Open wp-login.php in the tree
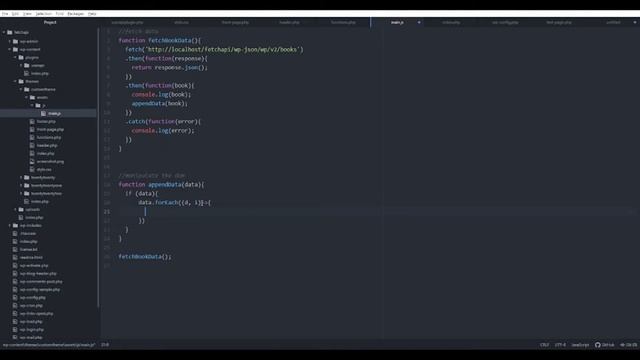 [x=31, y=329]
